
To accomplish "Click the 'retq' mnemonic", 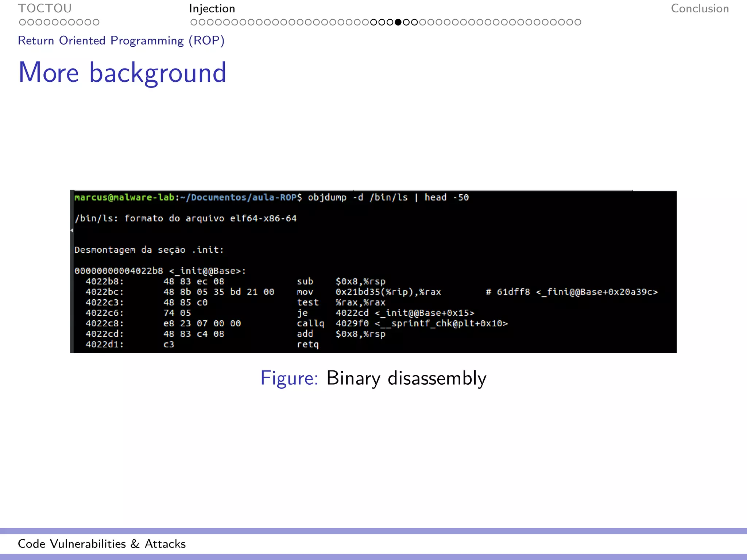I will [x=308, y=345].
